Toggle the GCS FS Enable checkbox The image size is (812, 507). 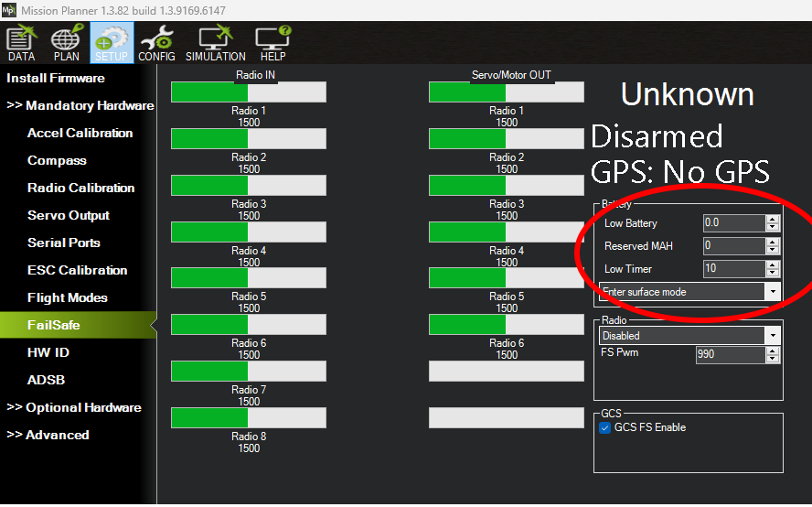pyautogui.click(x=604, y=427)
